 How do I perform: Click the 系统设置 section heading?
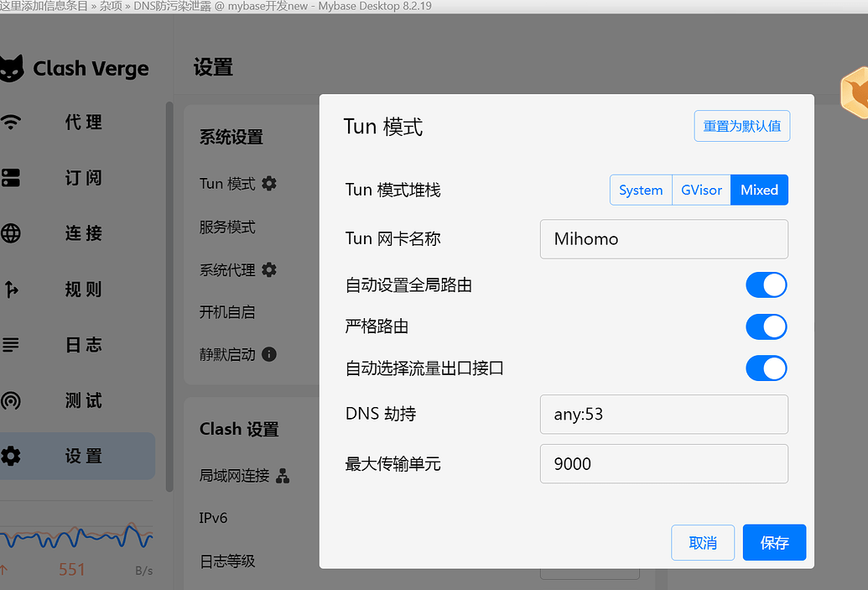[231, 138]
